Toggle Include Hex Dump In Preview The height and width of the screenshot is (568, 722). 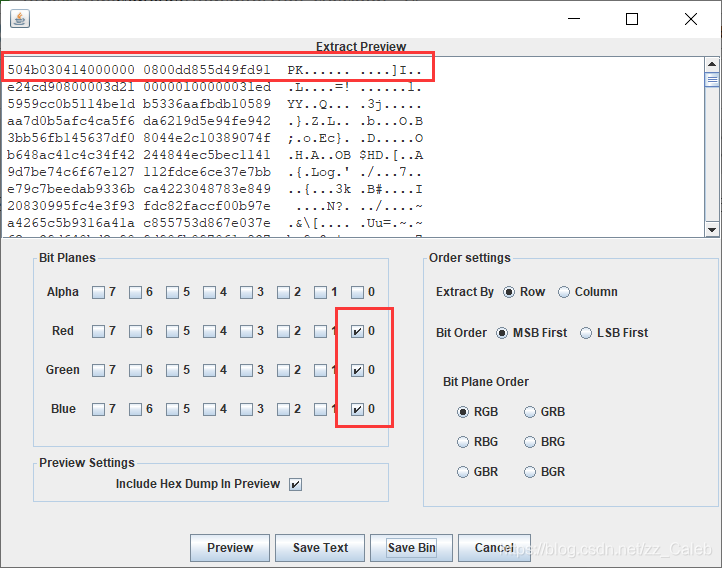(296, 484)
